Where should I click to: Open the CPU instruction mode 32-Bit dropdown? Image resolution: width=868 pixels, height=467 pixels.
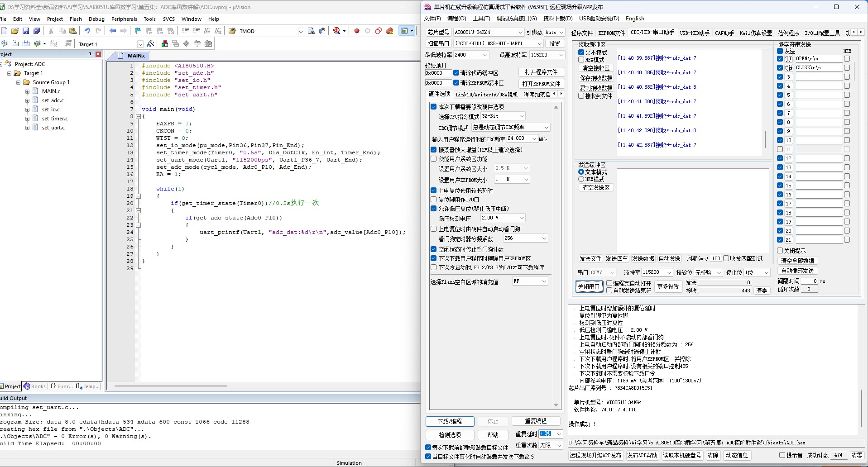[x=522, y=116]
